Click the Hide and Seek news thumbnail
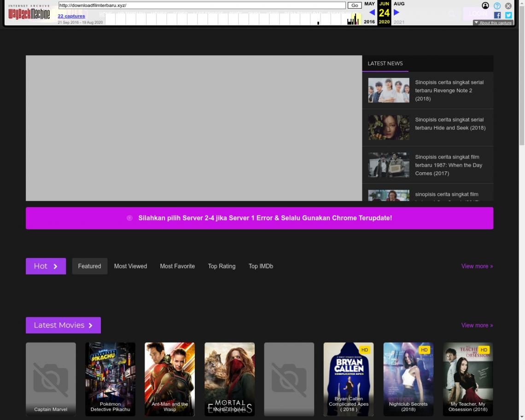 tap(389, 128)
